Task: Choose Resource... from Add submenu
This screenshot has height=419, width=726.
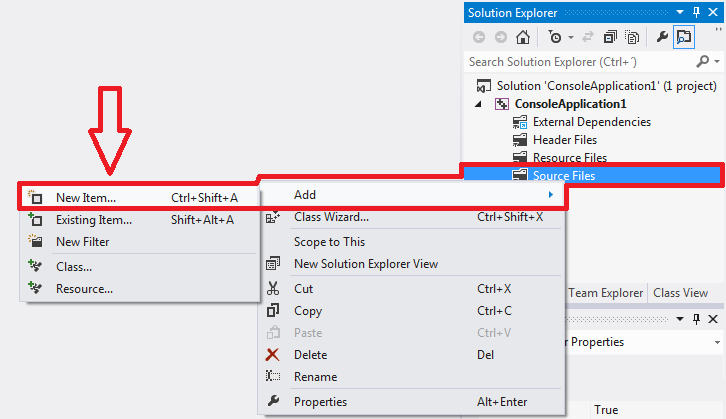Action: tap(138, 289)
